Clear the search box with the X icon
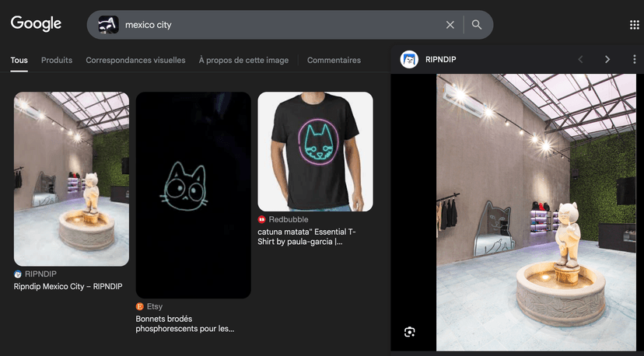The width and height of the screenshot is (644, 356). pos(450,25)
